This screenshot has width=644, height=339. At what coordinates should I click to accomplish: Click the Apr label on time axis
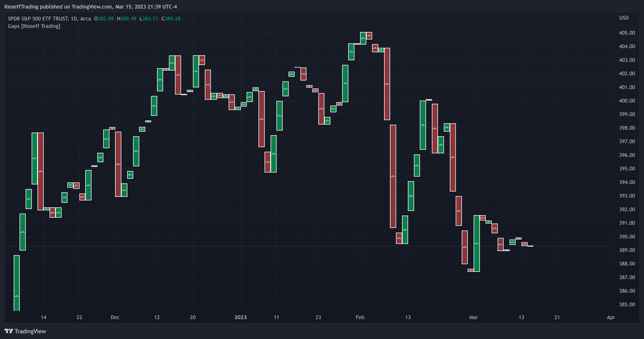click(x=611, y=317)
